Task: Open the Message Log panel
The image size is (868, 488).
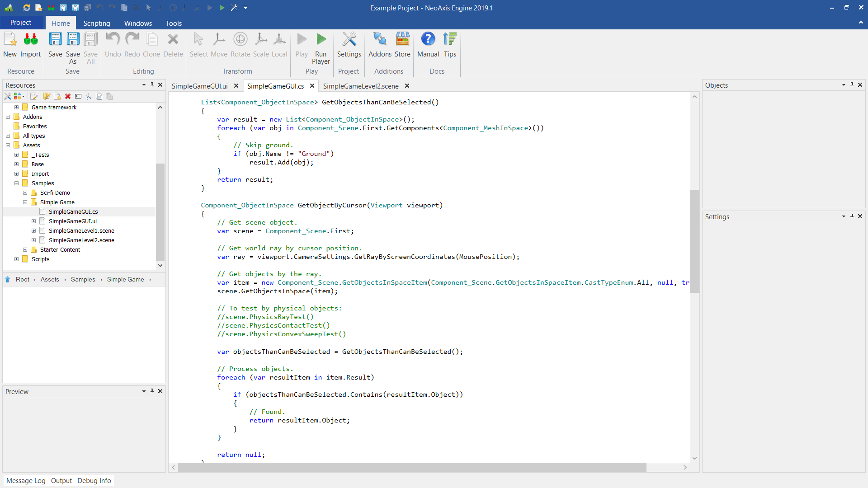Action: pos(26,480)
